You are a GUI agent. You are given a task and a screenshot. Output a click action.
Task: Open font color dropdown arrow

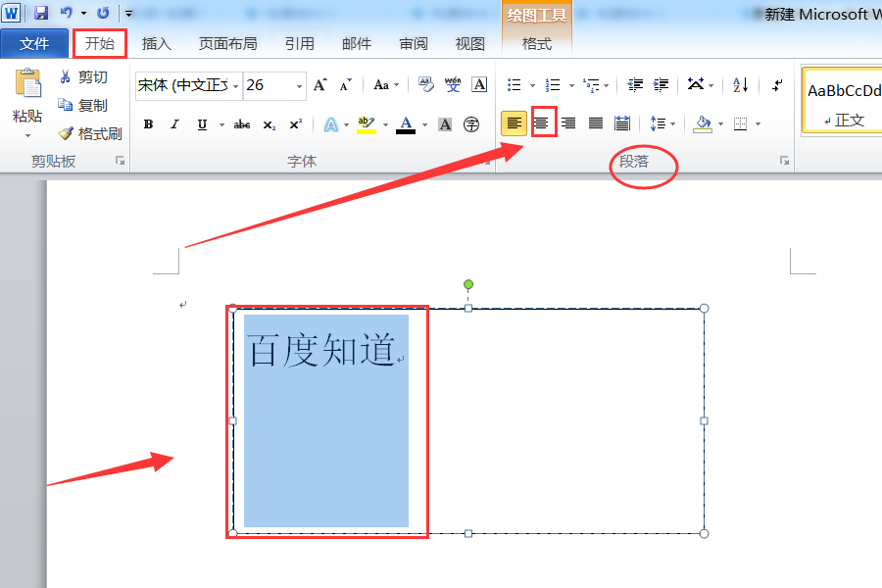click(424, 124)
